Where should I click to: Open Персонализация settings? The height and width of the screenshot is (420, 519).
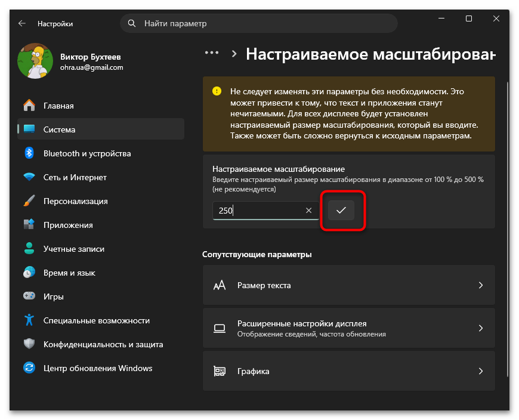click(x=101, y=201)
